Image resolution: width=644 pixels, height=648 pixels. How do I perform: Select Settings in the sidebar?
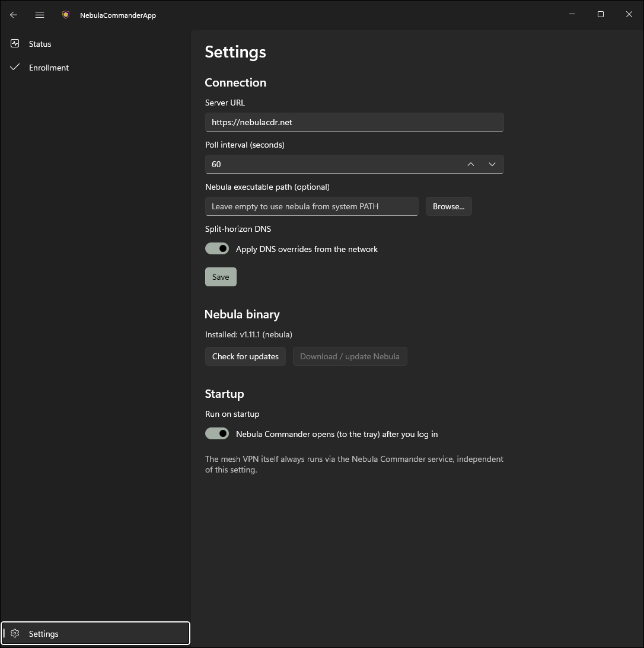(95, 633)
